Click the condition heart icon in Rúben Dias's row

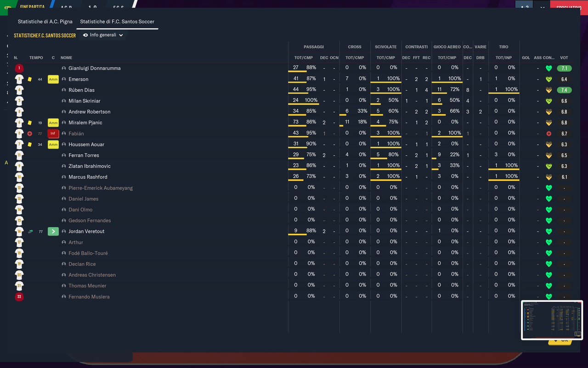[548, 90]
